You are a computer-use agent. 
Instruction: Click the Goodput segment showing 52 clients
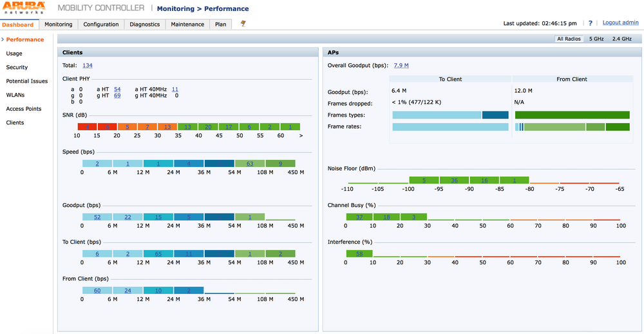point(97,217)
